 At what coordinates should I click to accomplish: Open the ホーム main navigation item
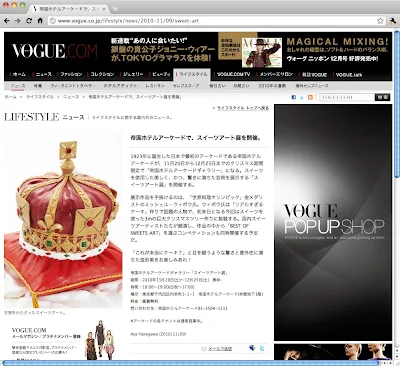pos(19,74)
